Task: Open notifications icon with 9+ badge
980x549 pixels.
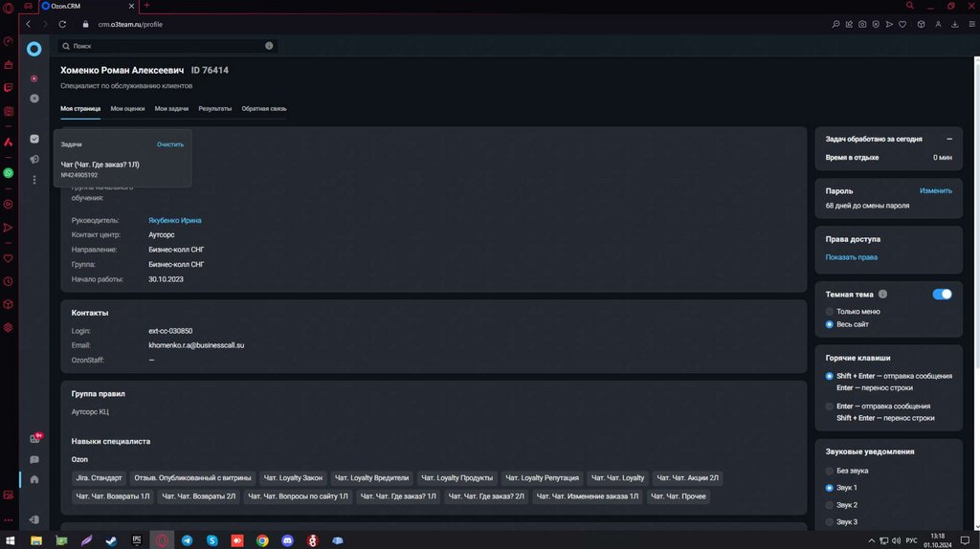Action: [35, 438]
